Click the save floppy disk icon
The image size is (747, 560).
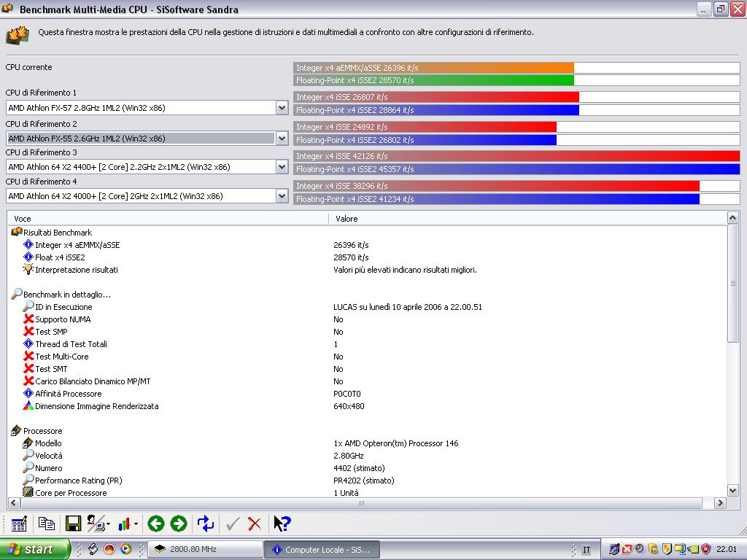click(73, 524)
